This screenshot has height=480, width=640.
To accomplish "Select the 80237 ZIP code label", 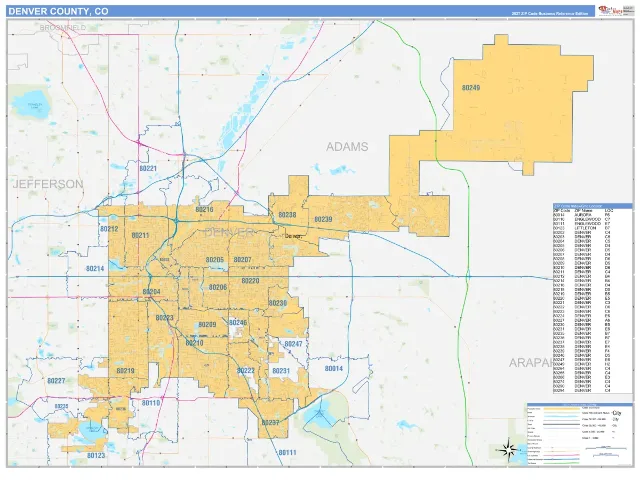I will coord(270,423).
